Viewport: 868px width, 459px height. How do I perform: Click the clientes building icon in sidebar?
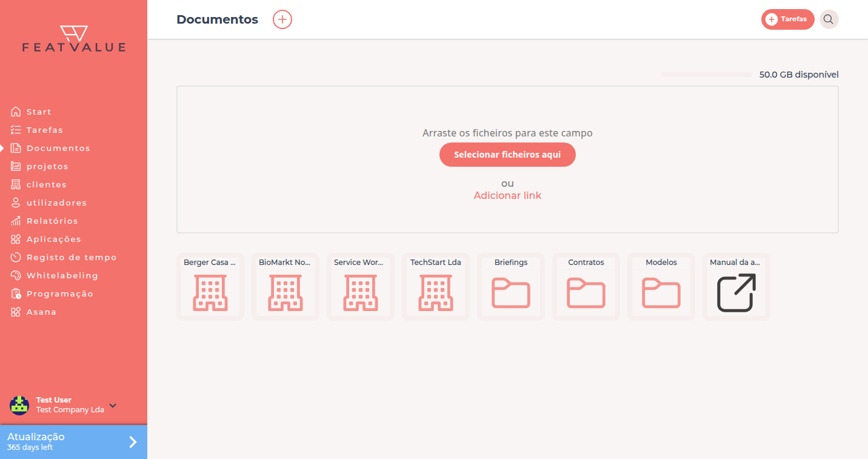pyautogui.click(x=16, y=184)
